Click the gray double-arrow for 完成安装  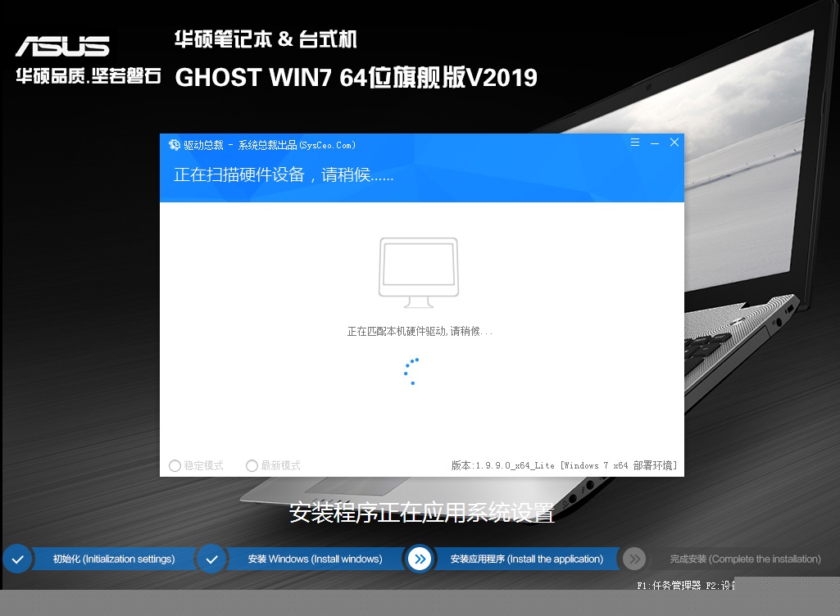pos(635,559)
